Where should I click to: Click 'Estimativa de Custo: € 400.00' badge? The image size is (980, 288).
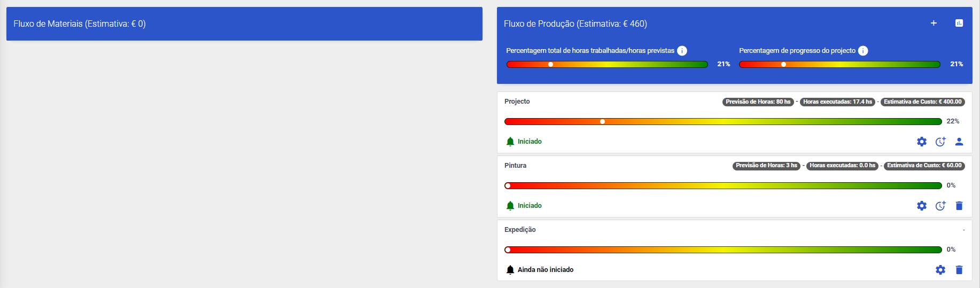click(922, 102)
